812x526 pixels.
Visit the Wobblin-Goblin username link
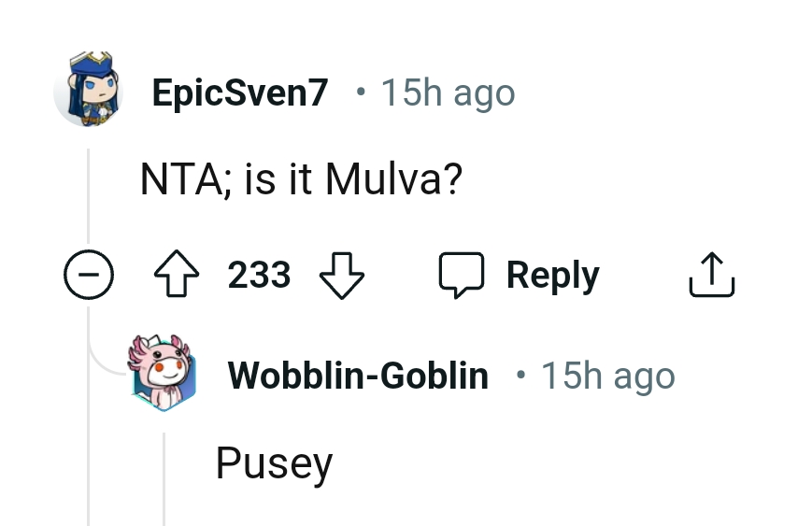pyautogui.click(x=358, y=376)
